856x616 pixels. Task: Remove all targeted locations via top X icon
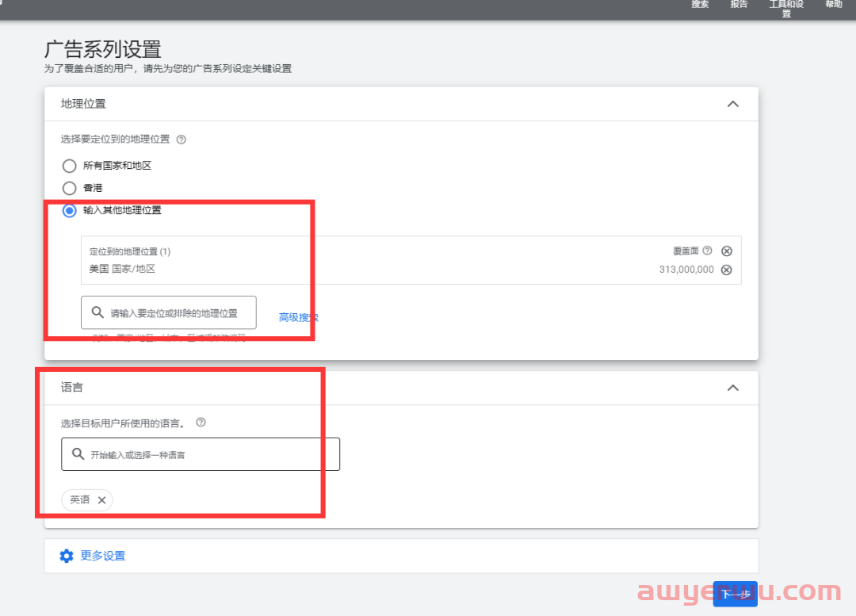[x=727, y=251]
